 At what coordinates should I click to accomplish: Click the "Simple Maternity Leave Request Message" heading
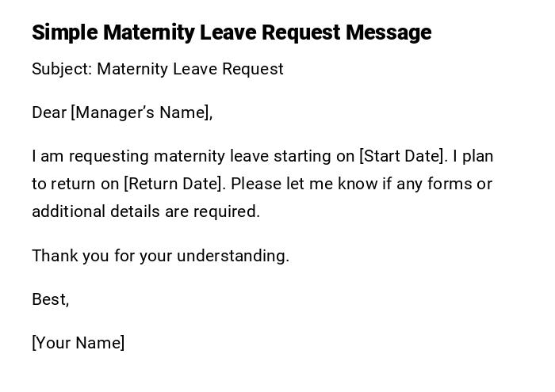[232, 32]
